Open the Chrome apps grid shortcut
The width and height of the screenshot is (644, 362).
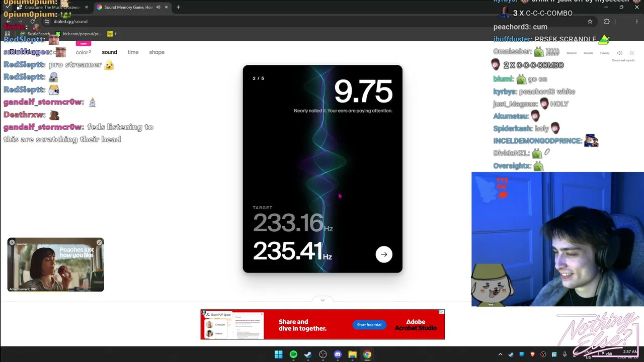(x=8, y=34)
